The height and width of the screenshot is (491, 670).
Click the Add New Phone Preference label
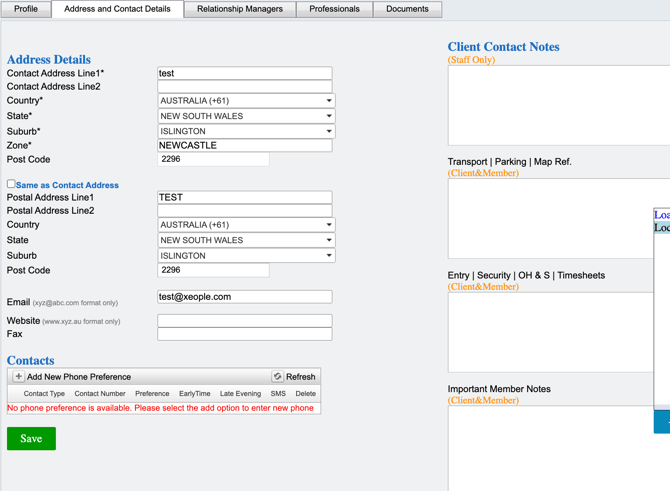79,377
